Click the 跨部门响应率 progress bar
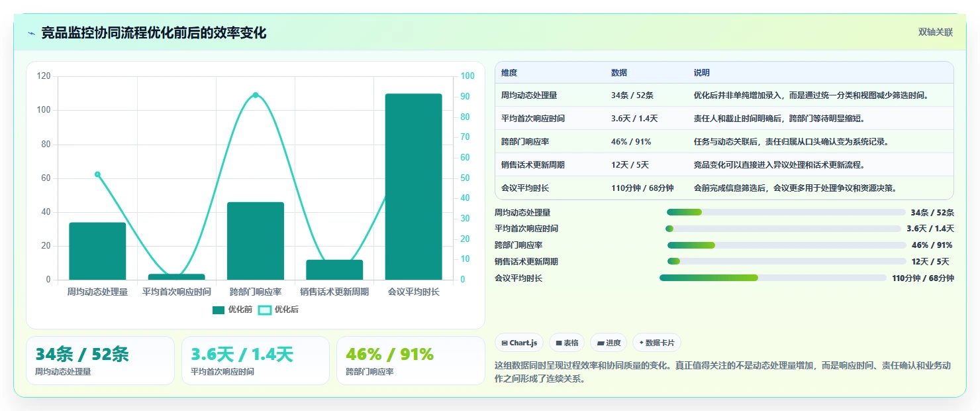 click(x=787, y=245)
